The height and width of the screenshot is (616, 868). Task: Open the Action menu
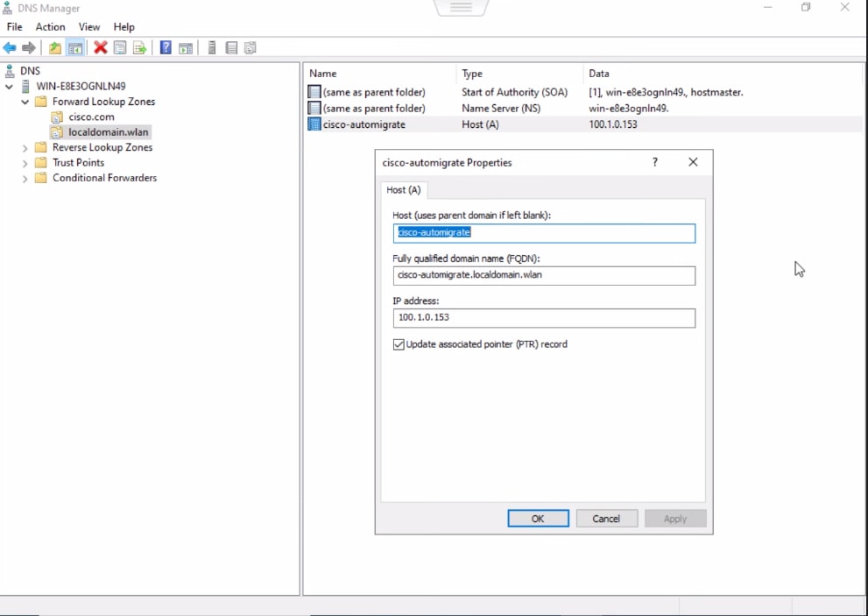(x=50, y=26)
